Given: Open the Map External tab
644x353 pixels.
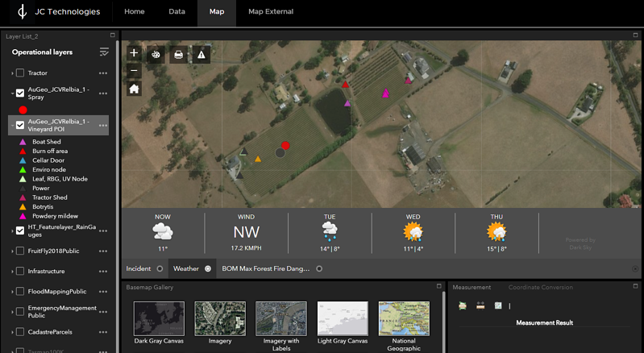Looking at the screenshot, I should point(270,12).
